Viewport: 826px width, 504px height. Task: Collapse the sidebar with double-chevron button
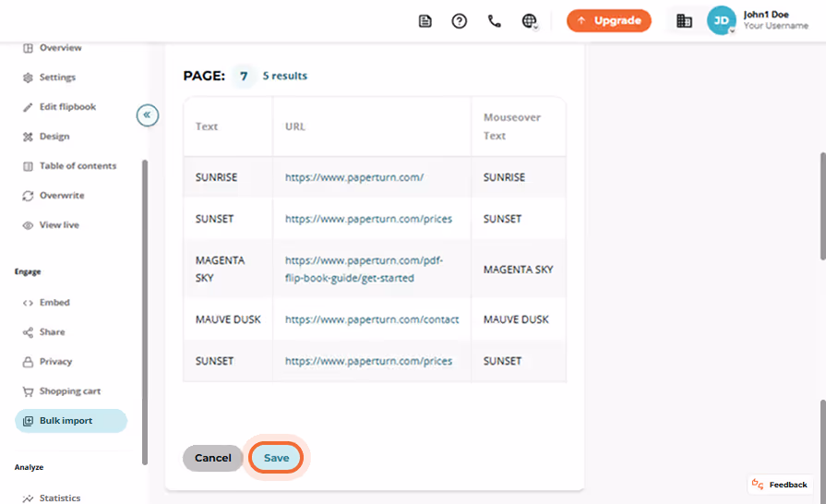[x=148, y=114]
